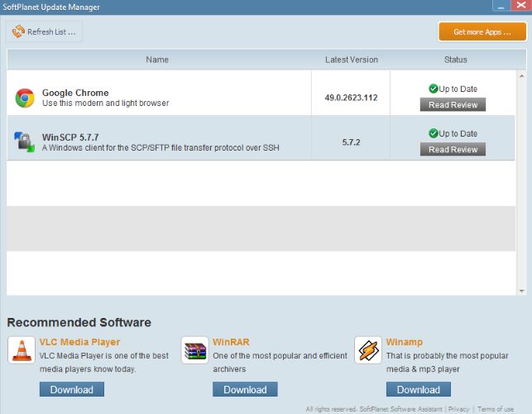Screen dimensions: 532x414
Task: Download Winamp
Action: [x=419, y=389]
